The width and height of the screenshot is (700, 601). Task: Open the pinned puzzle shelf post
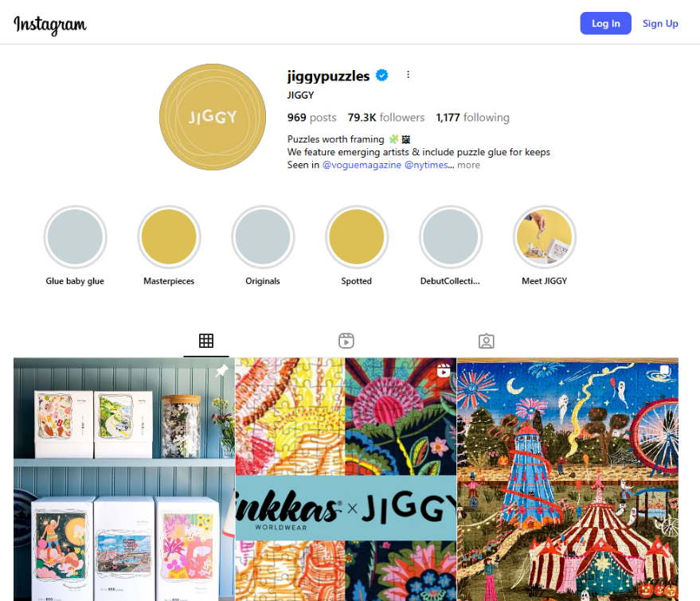click(x=124, y=479)
